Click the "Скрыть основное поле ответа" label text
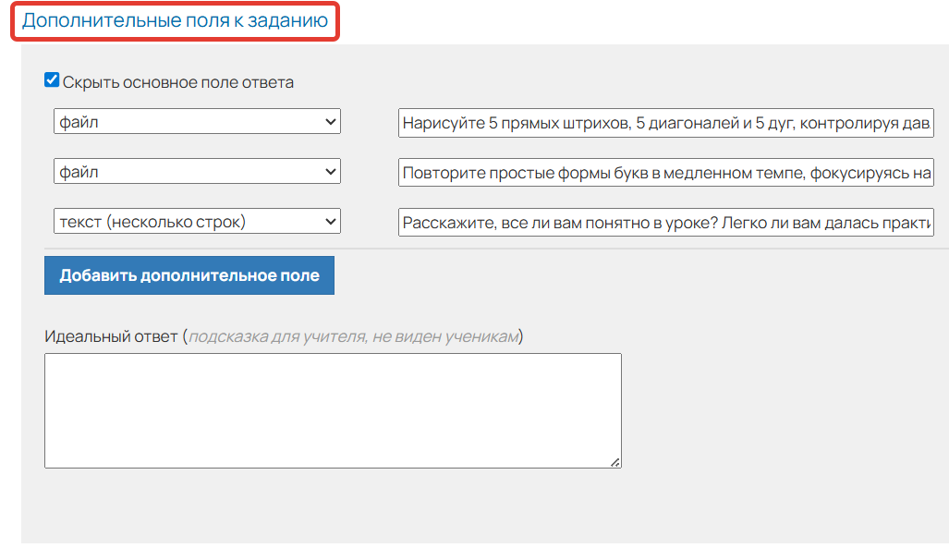The image size is (949, 560). [176, 81]
